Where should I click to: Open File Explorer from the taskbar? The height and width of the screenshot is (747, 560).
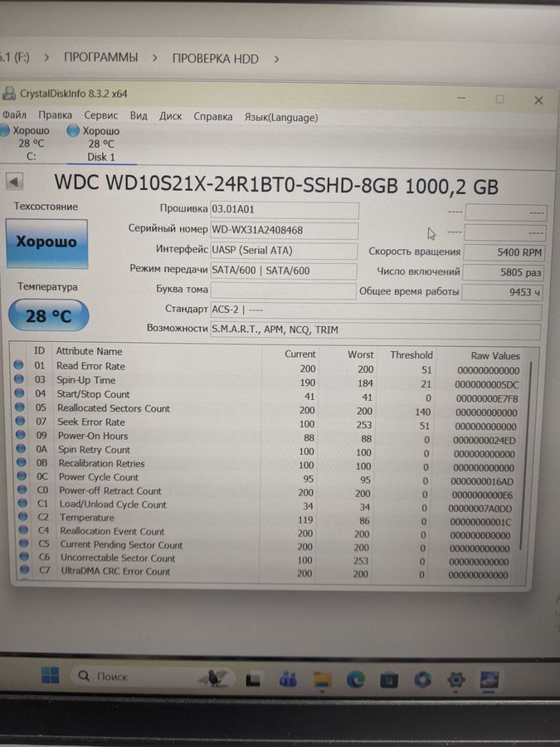(323, 679)
